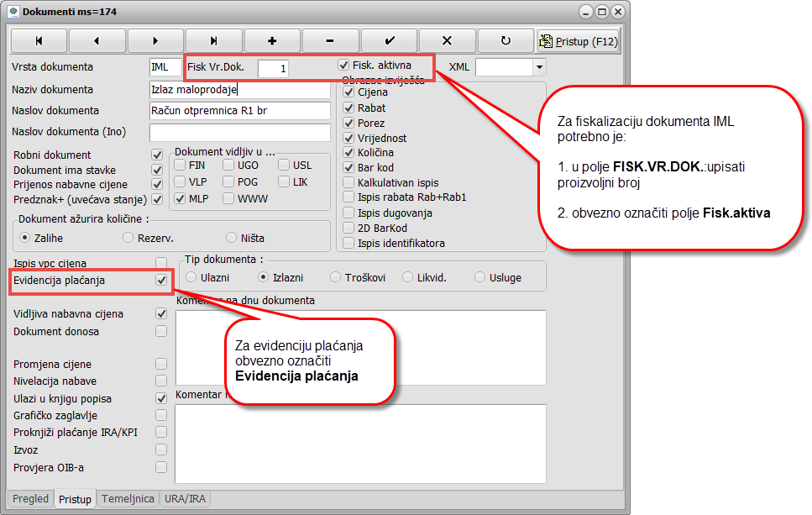Toggle the Cijena checkbox

tap(348, 92)
